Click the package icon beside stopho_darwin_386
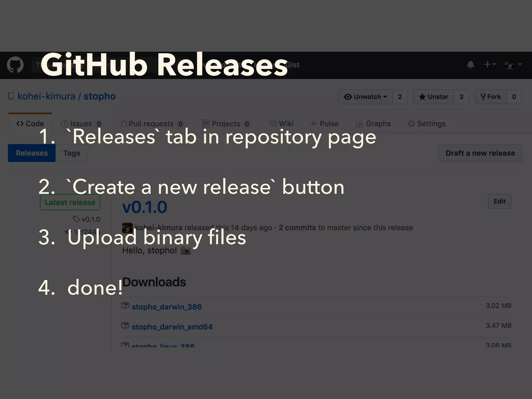The height and width of the screenshot is (399, 532). pos(125,305)
